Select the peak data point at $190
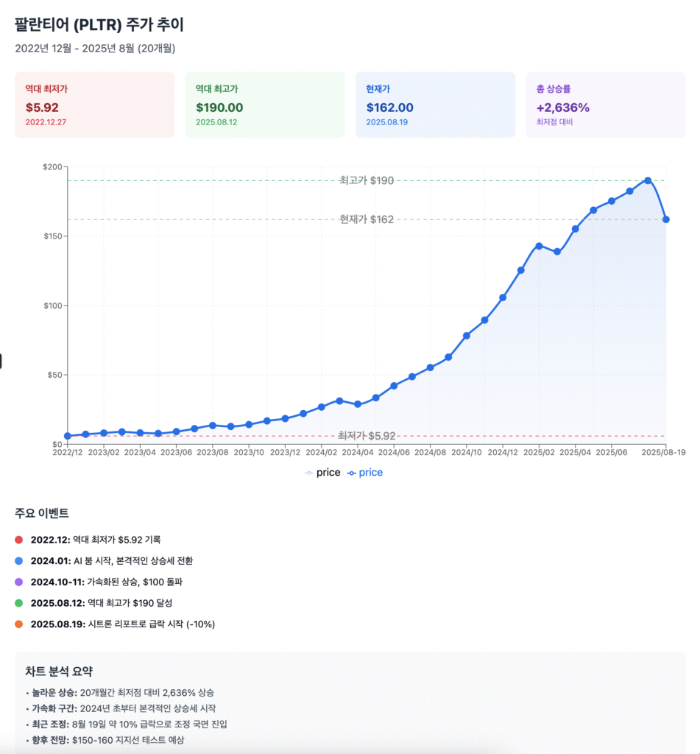Screen dimensions: 700x754 (648, 181)
